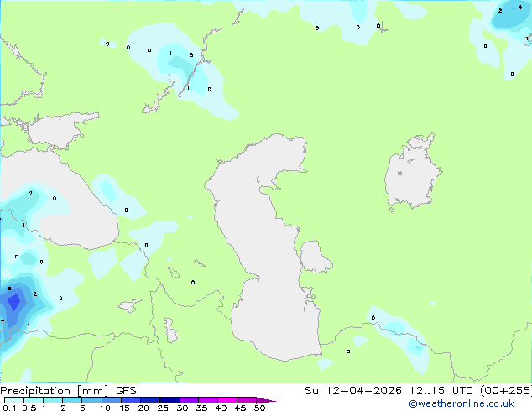Click the 2–5 mm sky blue legend swatch
Image resolution: width=532 pixels, height=411 pixels.
[72, 400]
